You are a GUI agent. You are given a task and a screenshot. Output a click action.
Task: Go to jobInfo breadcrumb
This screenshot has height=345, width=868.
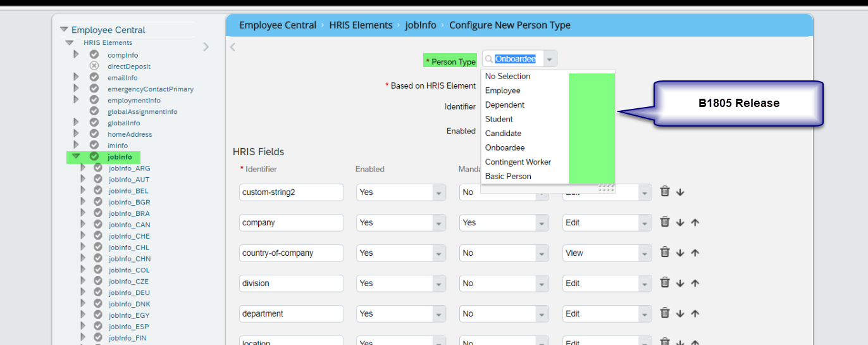421,25
